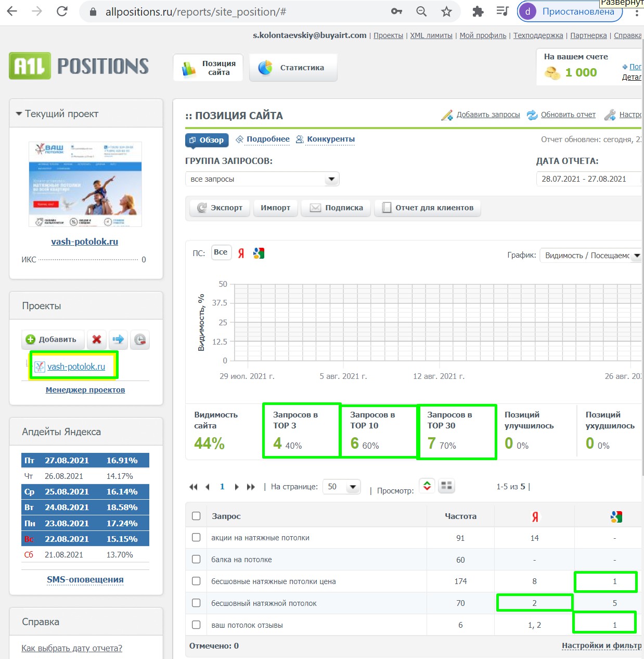
Task: Click the Подписка envelope button
Action: 337,208
